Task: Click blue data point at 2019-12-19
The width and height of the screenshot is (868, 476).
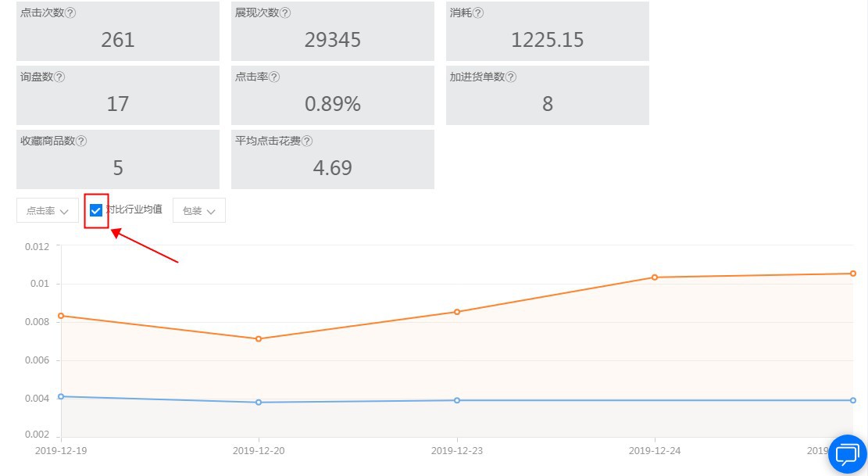Action: pyautogui.click(x=61, y=396)
